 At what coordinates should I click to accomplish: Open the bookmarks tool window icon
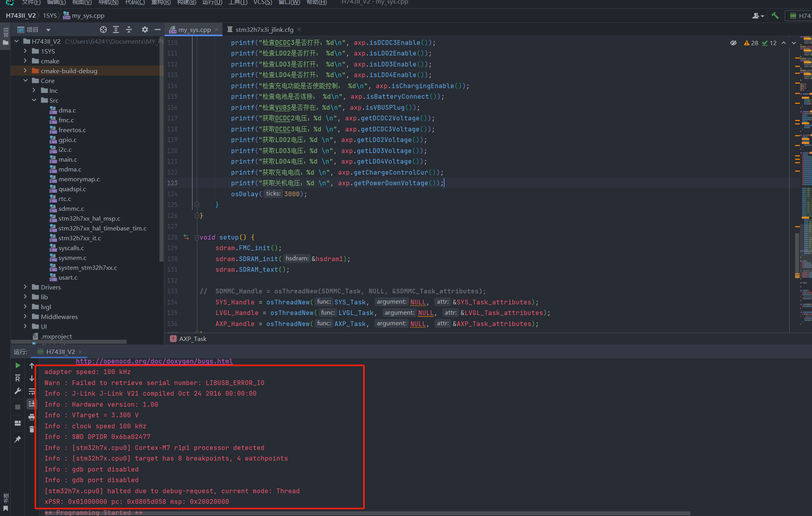click(x=6, y=508)
